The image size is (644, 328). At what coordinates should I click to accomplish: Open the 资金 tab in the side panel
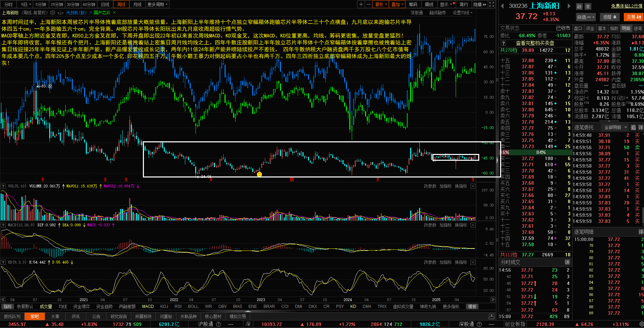(x=590, y=28)
